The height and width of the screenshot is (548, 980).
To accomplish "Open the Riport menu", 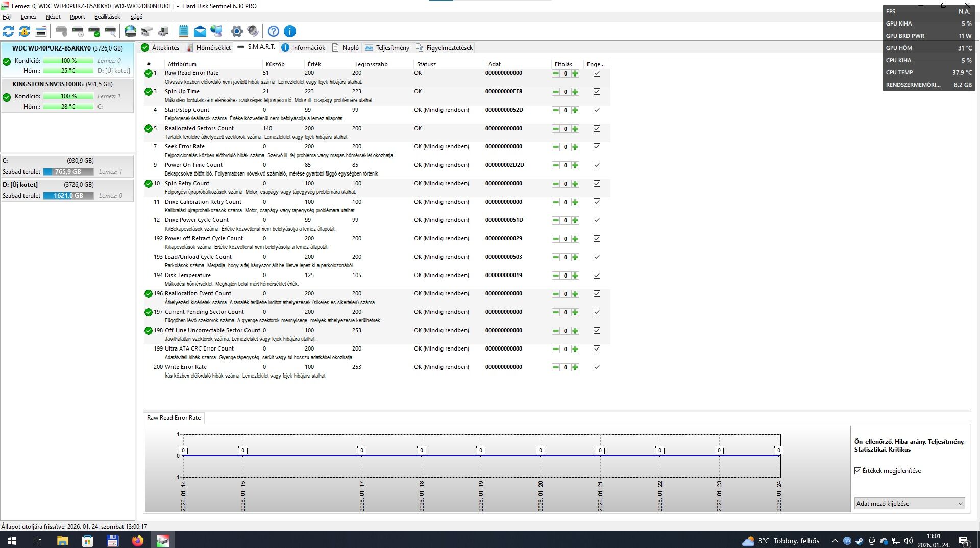I will (x=78, y=17).
